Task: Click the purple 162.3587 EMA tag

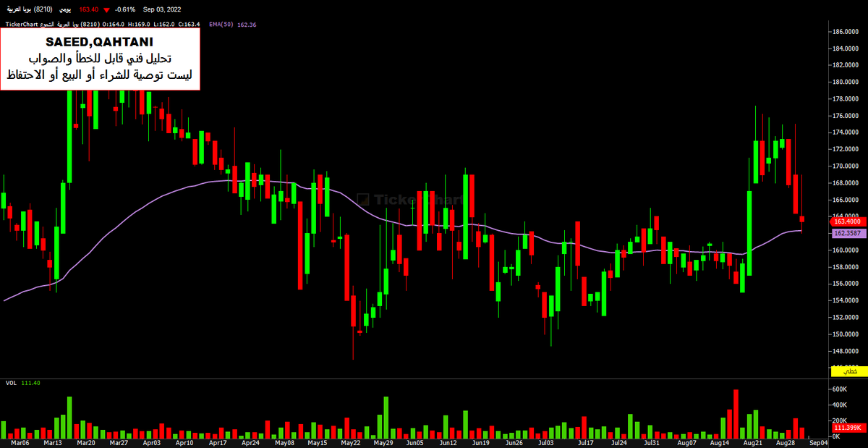Action: [x=851, y=234]
